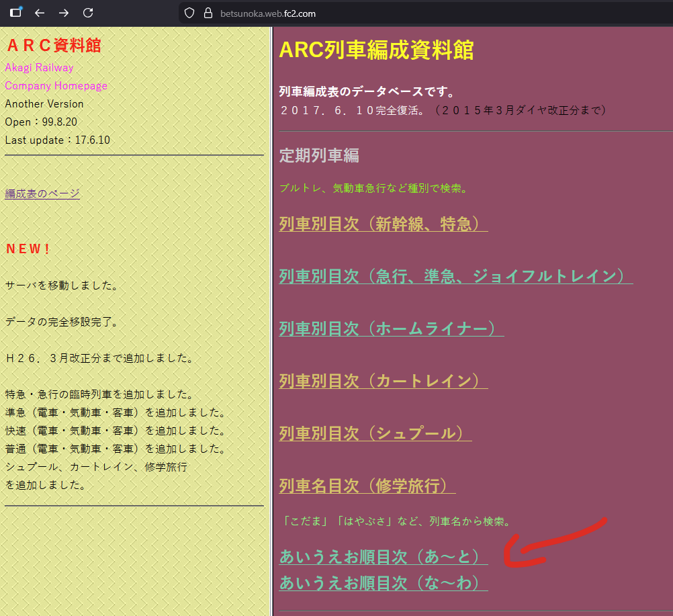This screenshot has height=616, width=673.
Task: Visit 列車別目次（シュプール） link
Action: point(375,433)
